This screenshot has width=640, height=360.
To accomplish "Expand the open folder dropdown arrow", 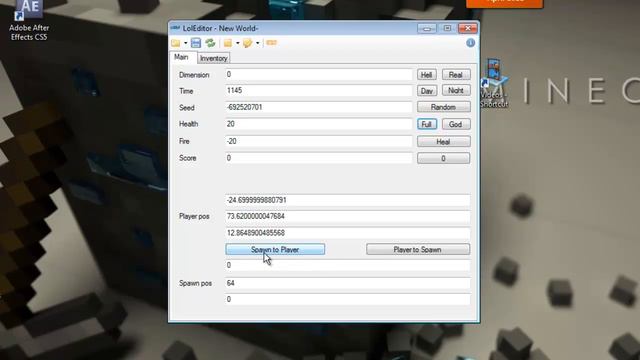I will pos(185,43).
